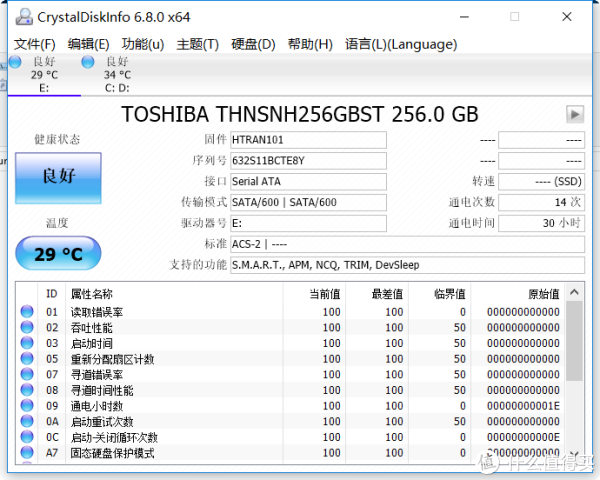Click the status orb for 启动-关闭循环次数
The height and width of the screenshot is (480, 600).
pos(27,437)
